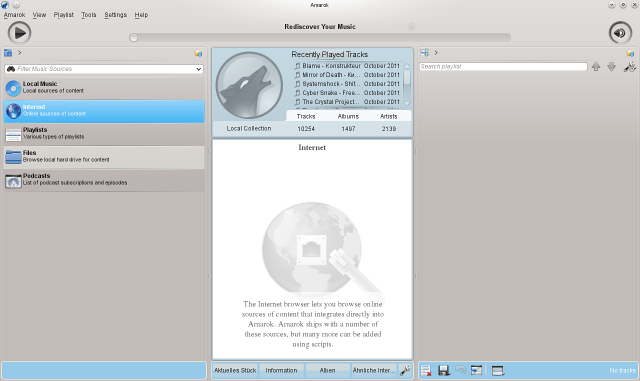Click the playlist queue monitor icon

tap(498, 370)
